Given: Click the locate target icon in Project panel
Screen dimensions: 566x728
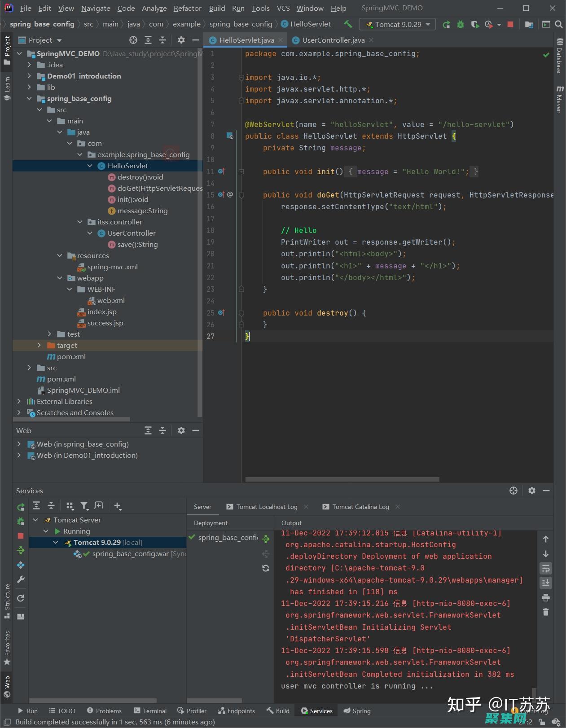Looking at the screenshot, I should pos(133,40).
